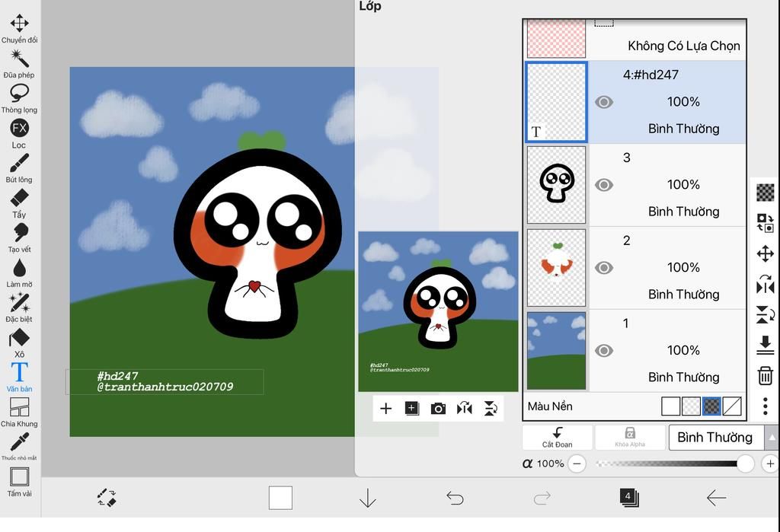Viewport: 780px width, 532px height.
Task: Select the Chia Khung frame divider tool
Action: (19, 413)
